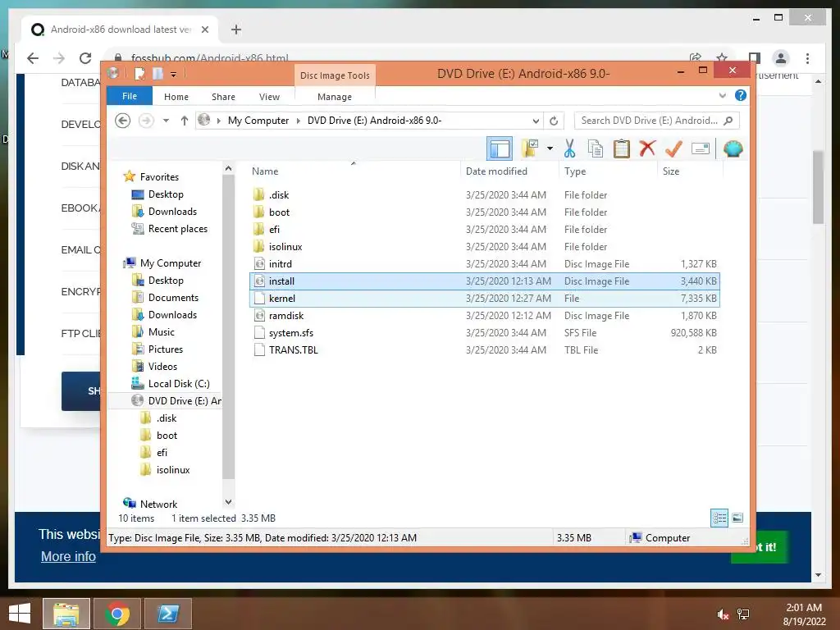Select Videos in navigation pane

162,367
